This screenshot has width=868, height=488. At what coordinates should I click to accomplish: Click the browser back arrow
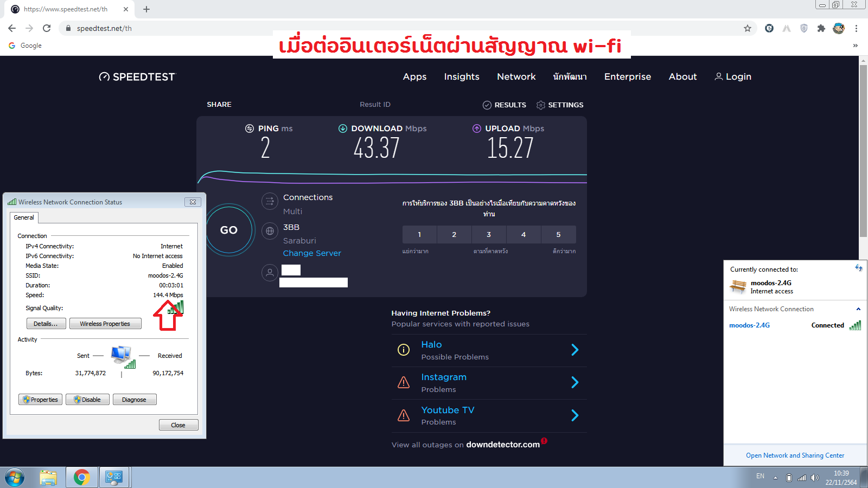pos(12,28)
